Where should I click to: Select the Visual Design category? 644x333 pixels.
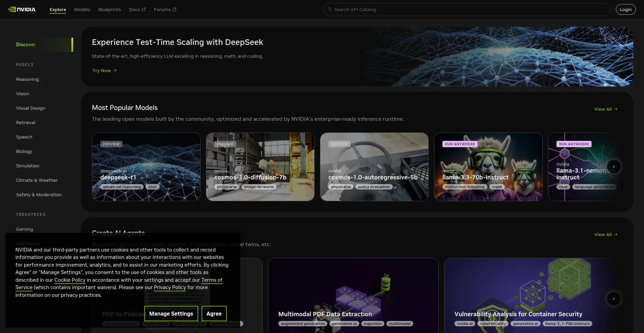31,108
